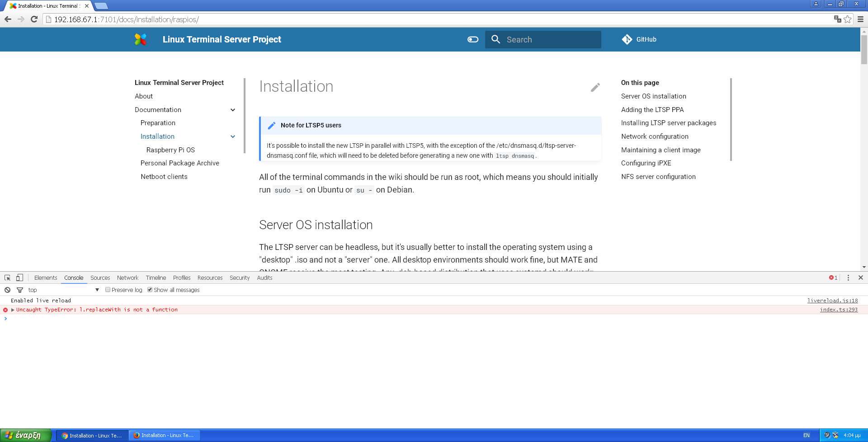Open the Netboot clients page
The height and width of the screenshot is (442, 868).
pos(164,177)
